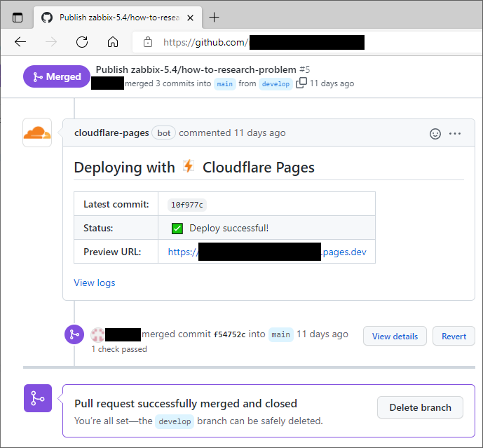
Task: Click the pull request title text
Action: tap(196, 69)
